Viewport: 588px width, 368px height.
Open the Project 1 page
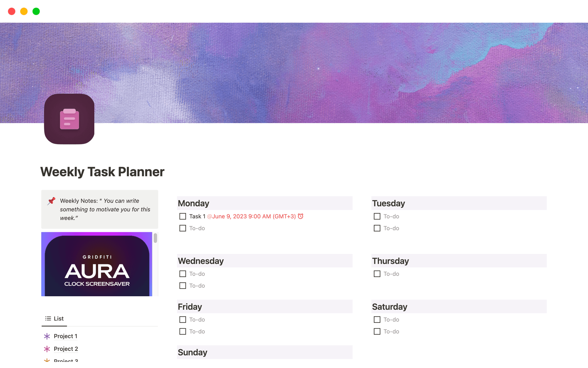point(65,336)
